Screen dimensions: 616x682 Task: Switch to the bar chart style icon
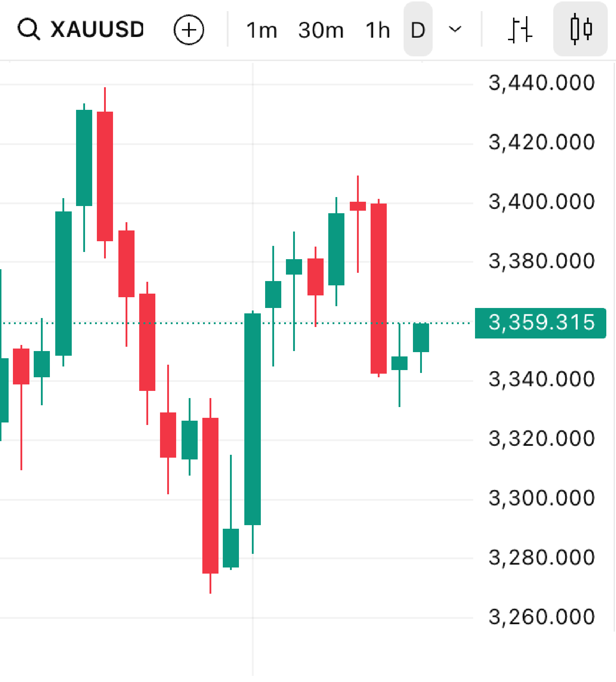(520, 29)
